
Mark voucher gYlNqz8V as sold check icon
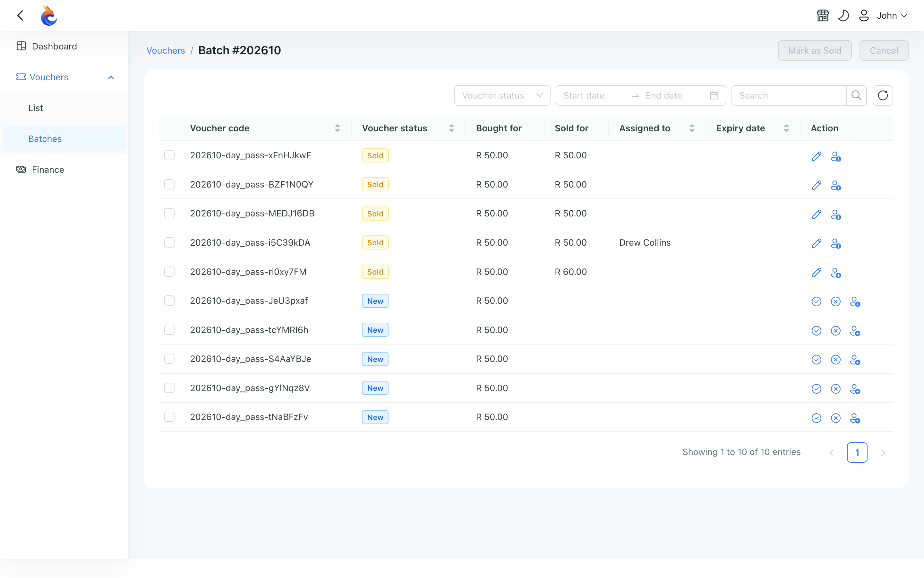816,389
